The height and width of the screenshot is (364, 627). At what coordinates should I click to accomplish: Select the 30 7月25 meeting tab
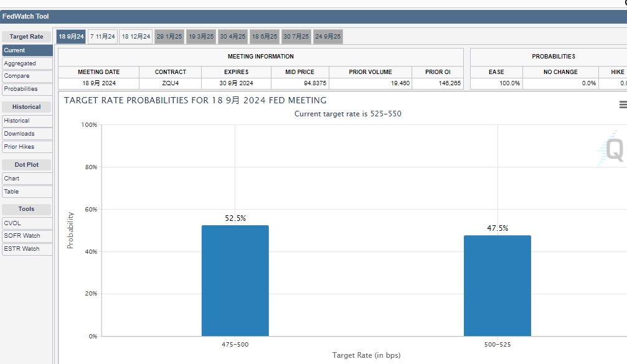click(x=296, y=37)
